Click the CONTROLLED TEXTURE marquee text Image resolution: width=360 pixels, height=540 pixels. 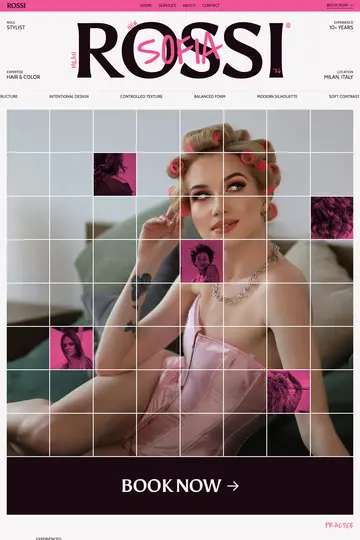coord(141,96)
